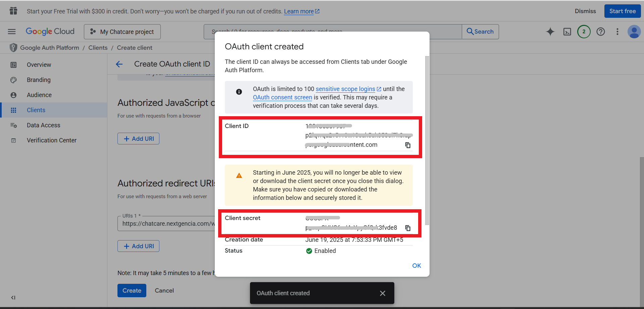Viewport: 644px width, 309px height.
Task: Open notifications badge showing 2
Action: coord(584,32)
